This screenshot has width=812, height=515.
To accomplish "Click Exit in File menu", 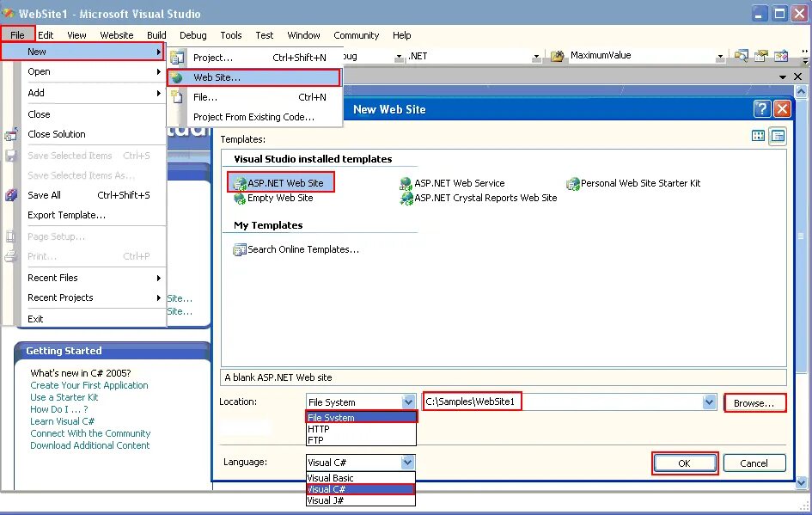I will (x=82, y=319).
